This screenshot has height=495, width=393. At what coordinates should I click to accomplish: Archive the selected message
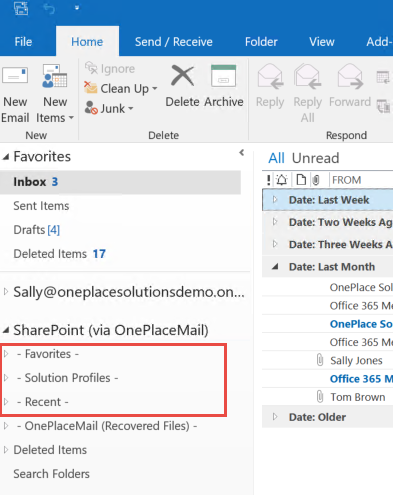tap(224, 86)
